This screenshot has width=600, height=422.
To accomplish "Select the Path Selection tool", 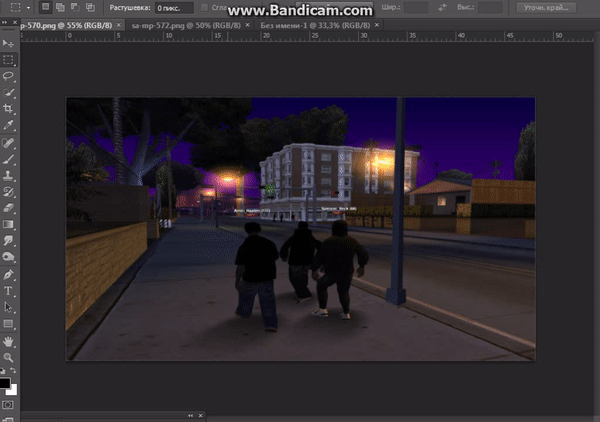I will tap(8, 307).
